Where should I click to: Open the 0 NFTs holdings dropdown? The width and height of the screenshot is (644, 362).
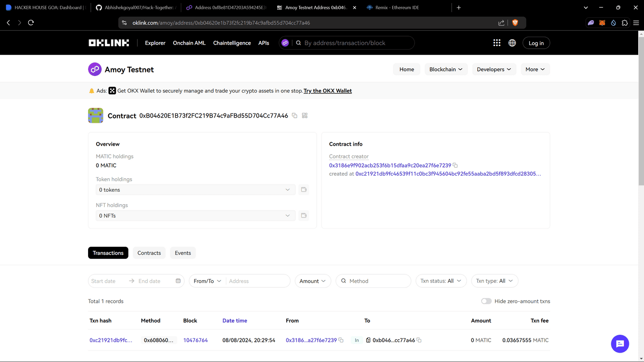click(x=195, y=216)
